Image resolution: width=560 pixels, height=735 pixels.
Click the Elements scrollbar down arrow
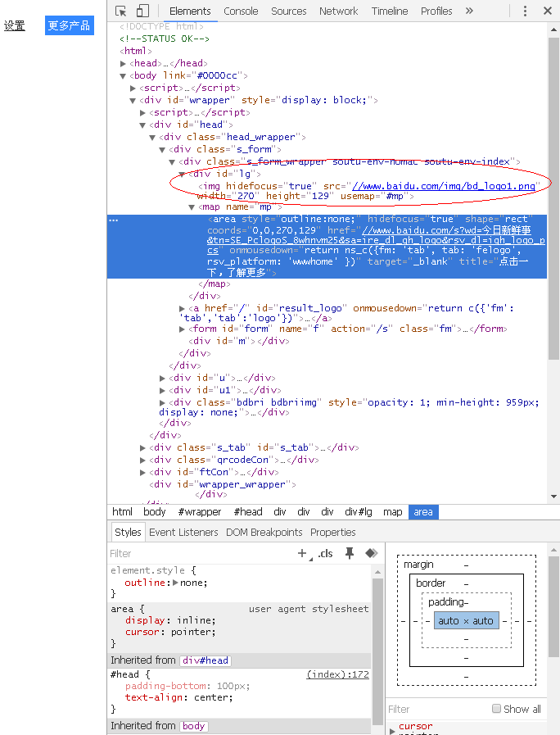coord(553,497)
